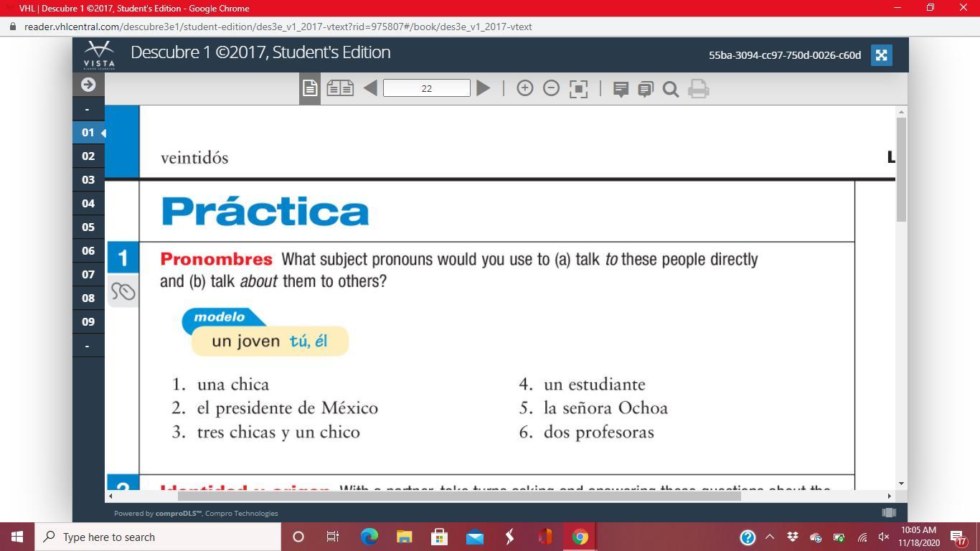Click the Vista logo
Screen dimensions: 980x551
click(x=99, y=55)
